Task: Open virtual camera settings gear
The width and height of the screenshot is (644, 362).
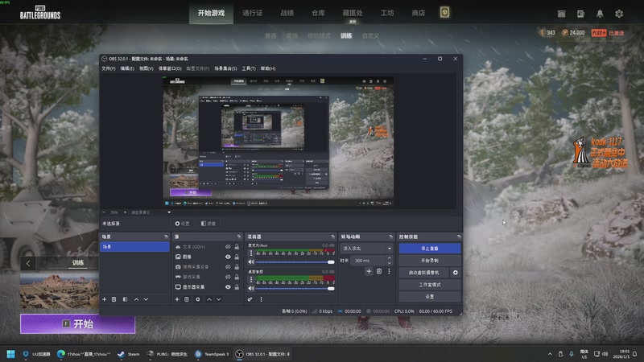Action: 456,272
